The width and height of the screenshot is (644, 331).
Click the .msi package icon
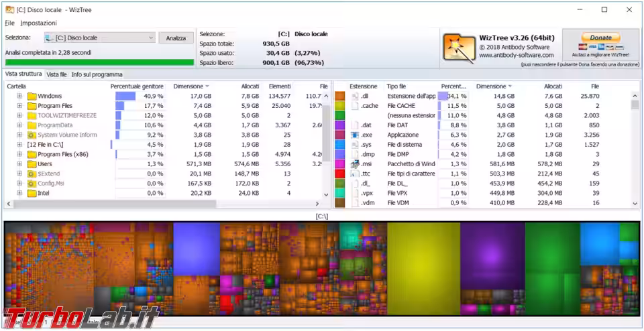tap(356, 164)
